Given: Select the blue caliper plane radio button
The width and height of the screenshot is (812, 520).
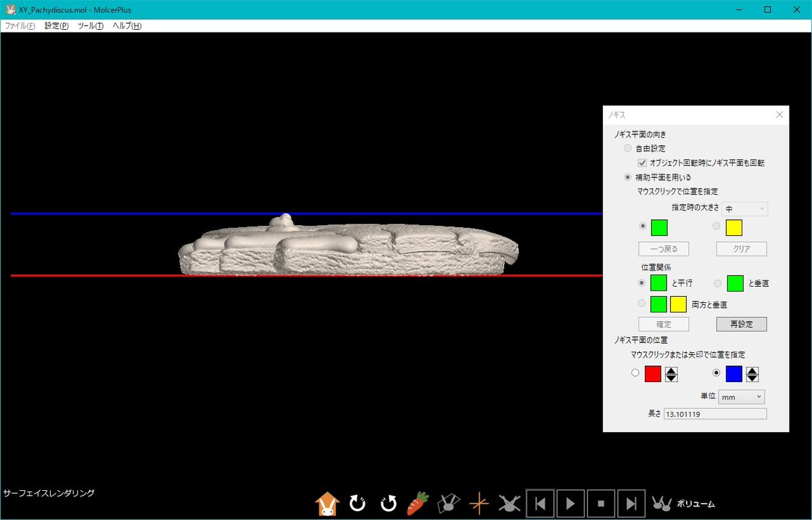Looking at the screenshot, I should (x=717, y=373).
